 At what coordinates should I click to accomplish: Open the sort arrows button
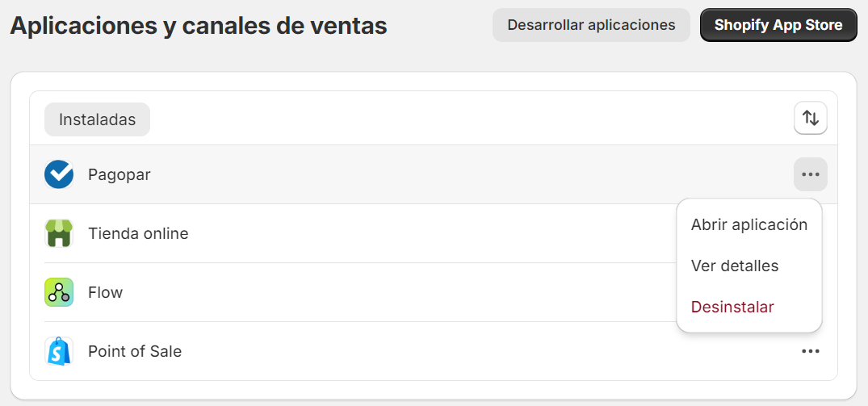click(x=811, y=118)
